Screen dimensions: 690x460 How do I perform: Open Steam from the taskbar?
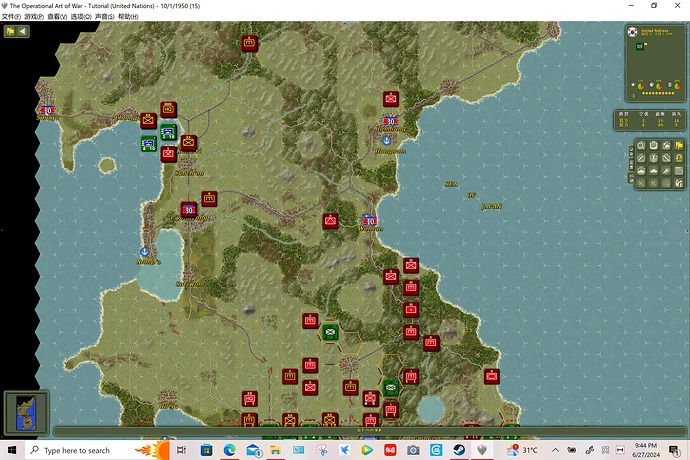[459, 450]
